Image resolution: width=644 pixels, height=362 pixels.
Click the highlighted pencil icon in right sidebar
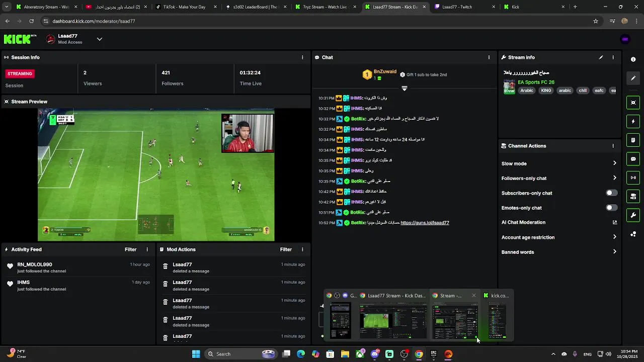point(633,78)
